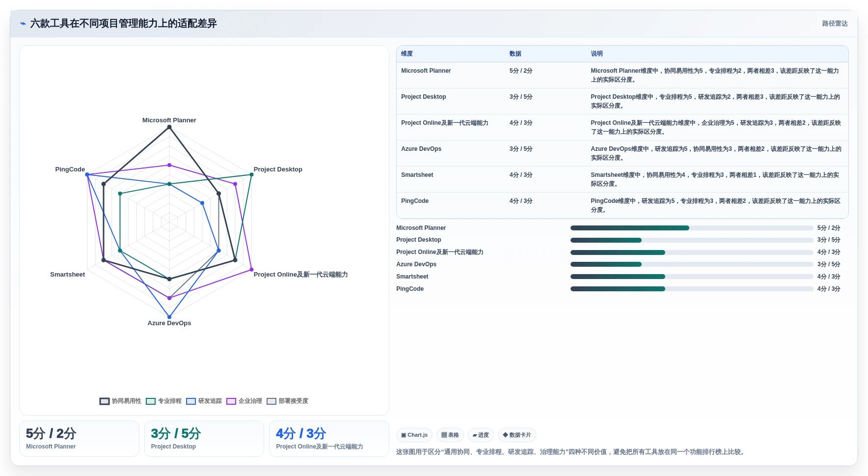Viewport: 868px width, 476px height.
Task: Click the Project Online及新一代云端能力 progress bar
Action: click(692, 252)
